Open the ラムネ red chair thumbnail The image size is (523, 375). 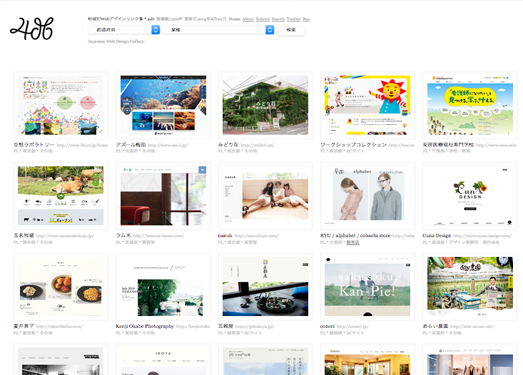[163, 196]
